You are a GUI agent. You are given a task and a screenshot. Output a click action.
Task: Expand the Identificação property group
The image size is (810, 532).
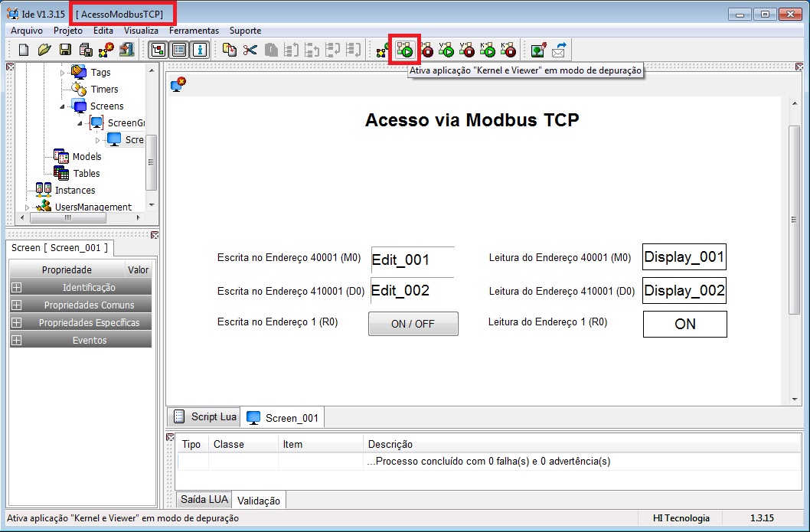click(17, 287)
